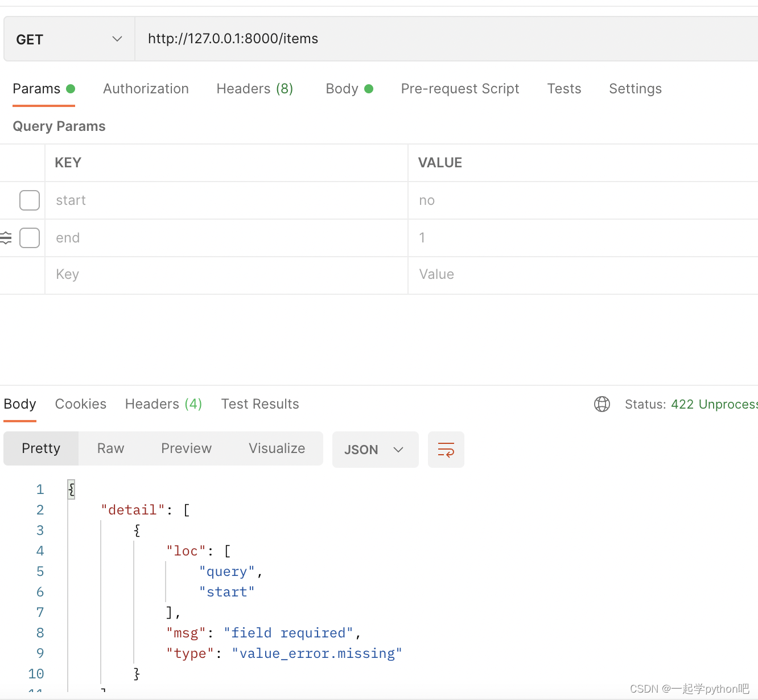Select the end key cell
The image size is (758, 700).
click(x=226, y=238)
